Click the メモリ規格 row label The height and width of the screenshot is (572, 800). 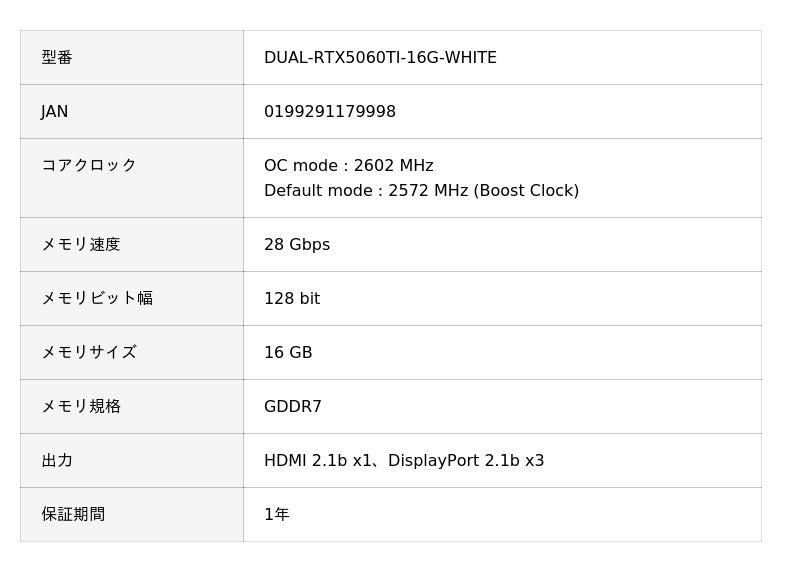coord(81,407)
